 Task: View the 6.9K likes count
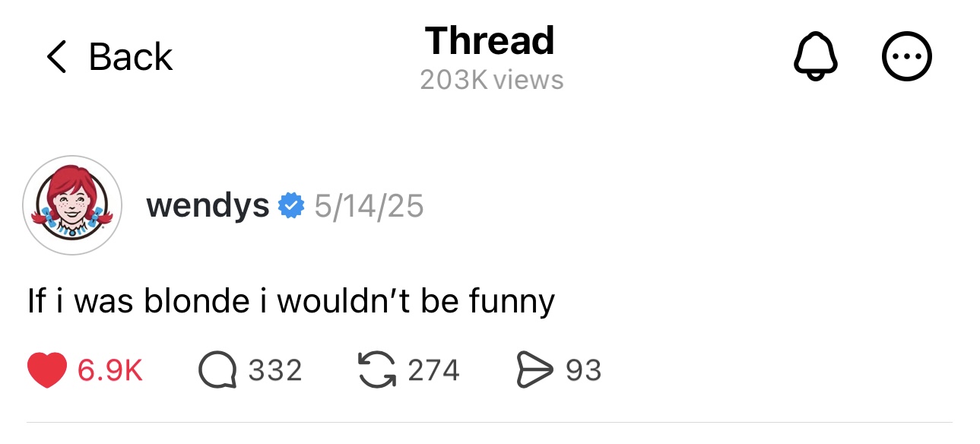(x=110, y=370)
